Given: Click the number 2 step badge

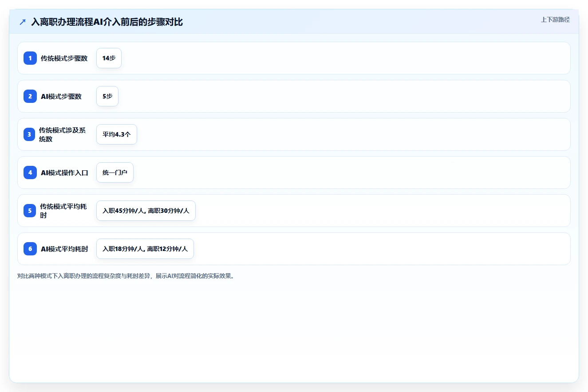Looking at the screenshot, I should 30,96.
